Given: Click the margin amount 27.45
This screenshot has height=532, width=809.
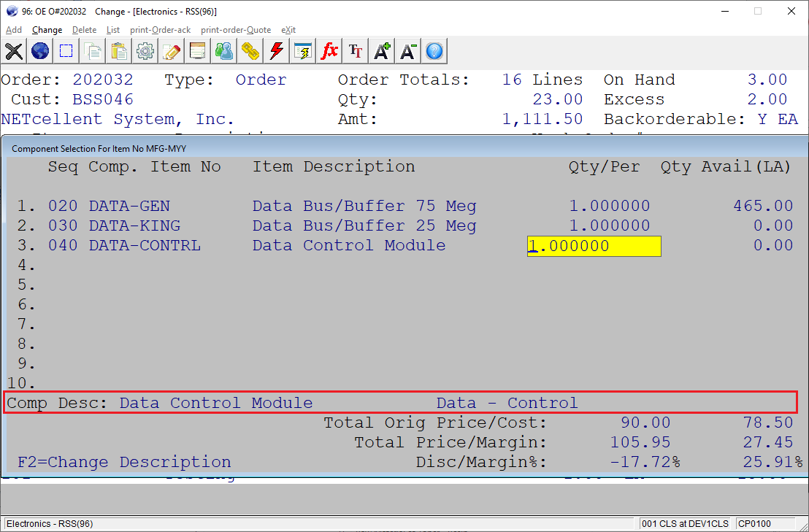Looking at the screenshot, I should [768, 442].
